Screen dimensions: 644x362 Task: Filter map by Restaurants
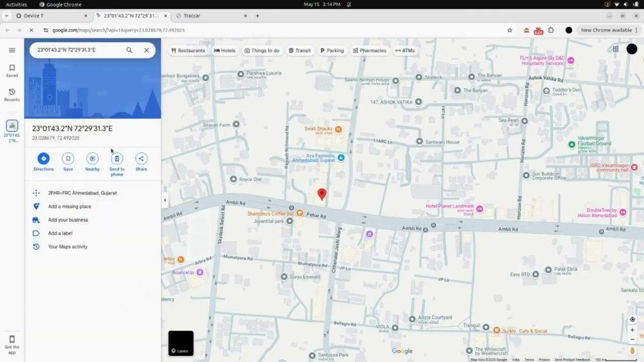(188, 50)
